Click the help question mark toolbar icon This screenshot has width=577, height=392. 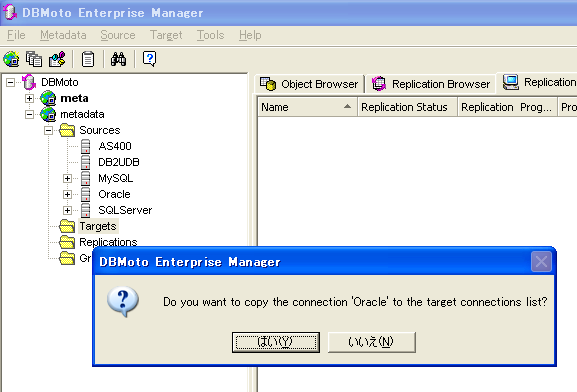[x=149, y=59]
